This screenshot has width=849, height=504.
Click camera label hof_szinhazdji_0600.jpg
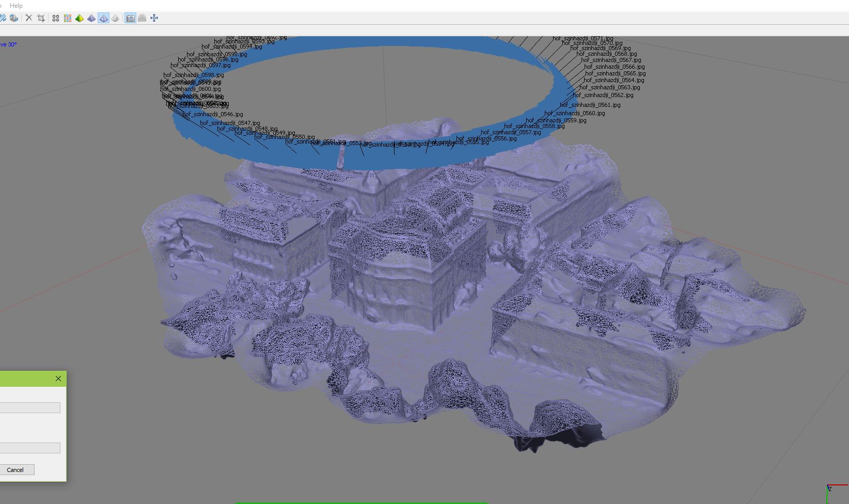point(191,89)
